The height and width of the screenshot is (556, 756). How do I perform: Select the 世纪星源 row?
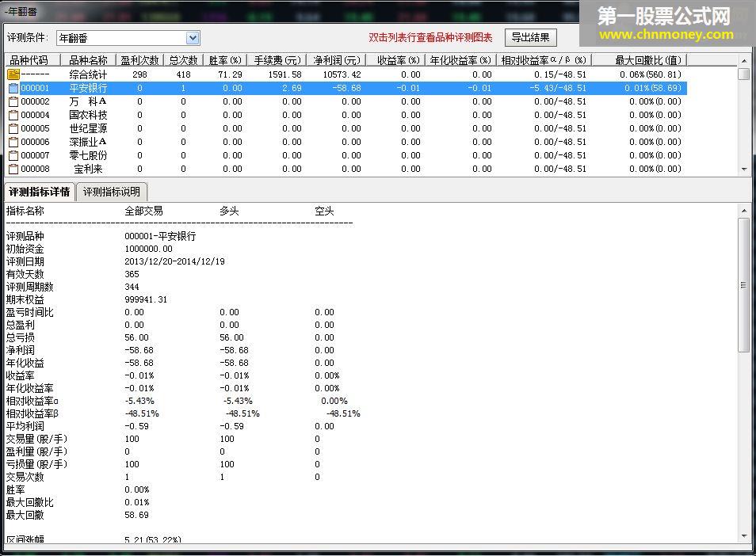(x=346, y=128)
